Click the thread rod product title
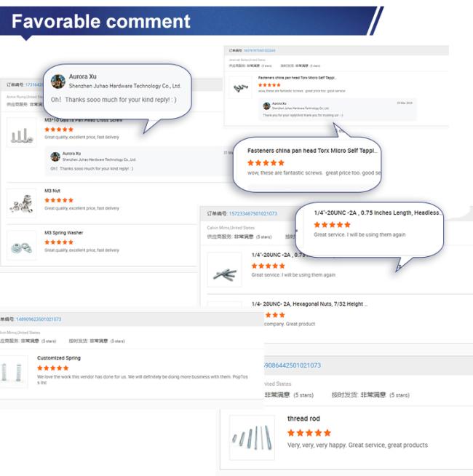 (x=303, y=419)
